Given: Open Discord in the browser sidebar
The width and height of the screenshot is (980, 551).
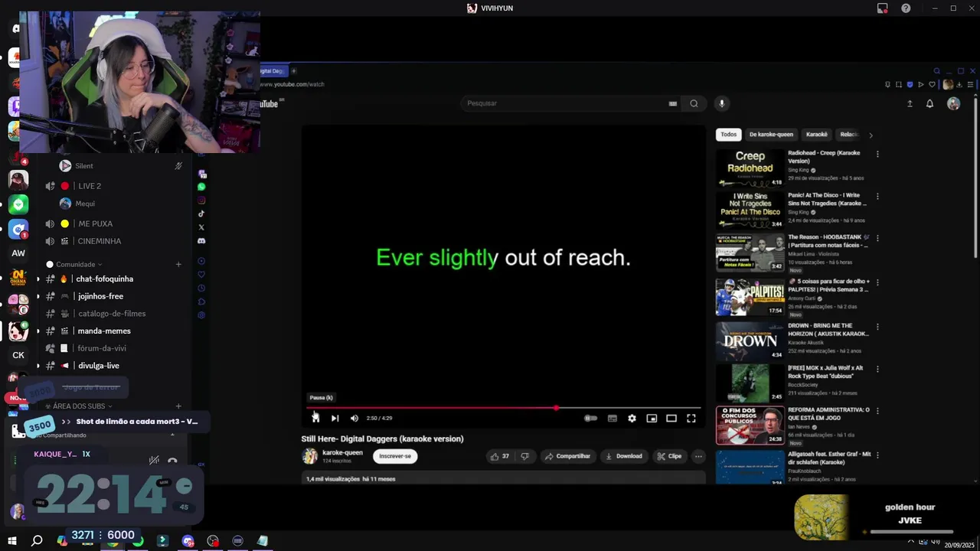Looking at the screenshot, I should coord(201,241).
